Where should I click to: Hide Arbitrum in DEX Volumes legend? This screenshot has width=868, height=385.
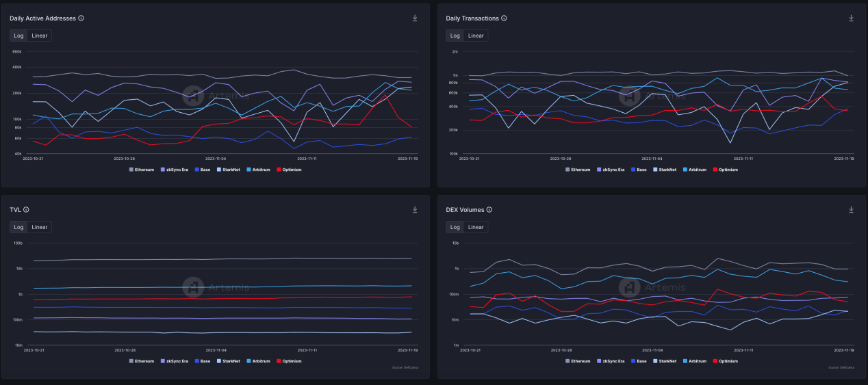pyautogui.click(x=693, y=360)
